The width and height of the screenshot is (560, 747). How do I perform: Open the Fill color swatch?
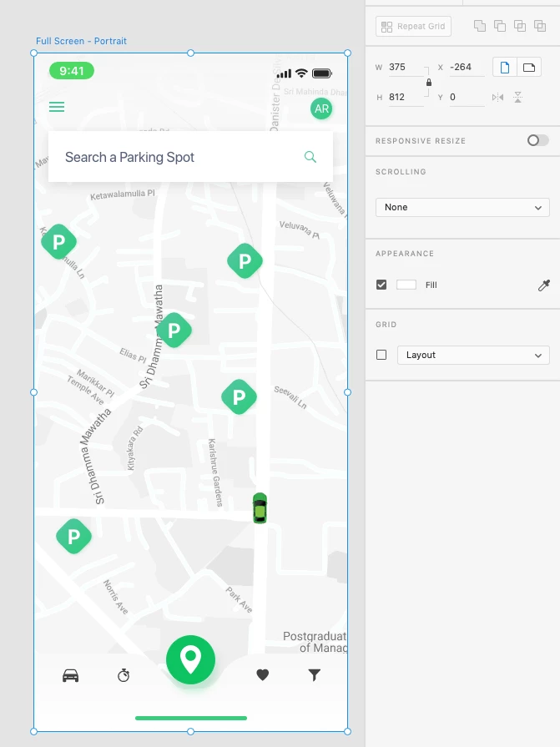pyautogui.click(x=406, y=285)
